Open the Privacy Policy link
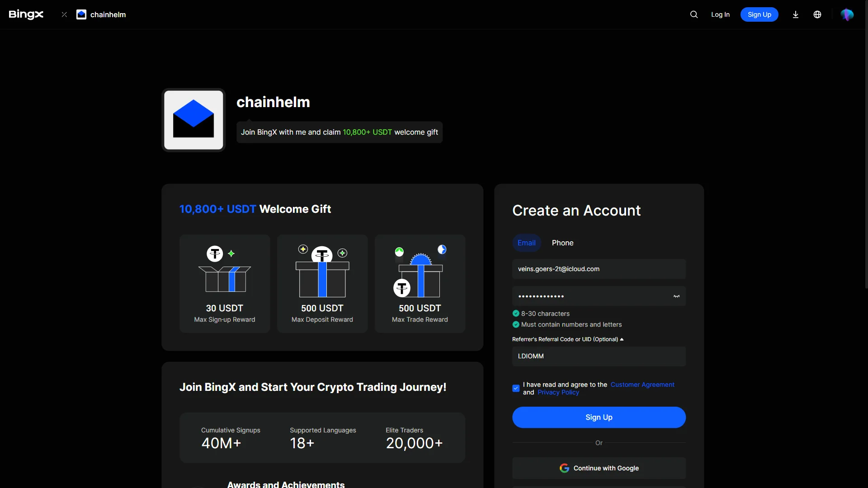The height and width of the screenshot is (488, 868). click(558, 392)
